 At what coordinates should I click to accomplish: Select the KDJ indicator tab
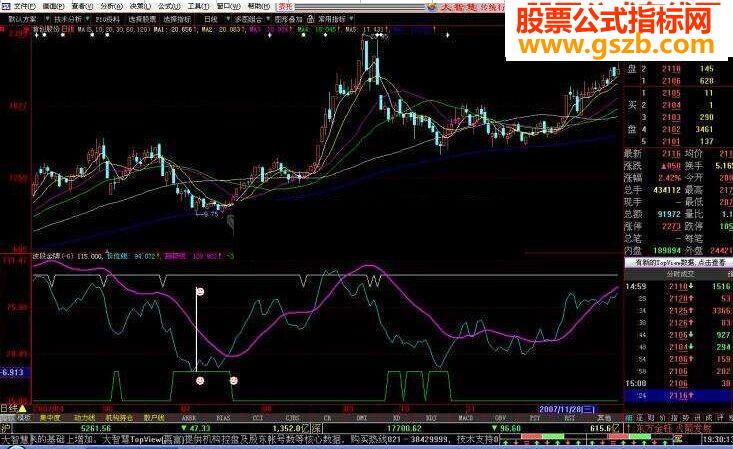pyautogui.click(x=431, y=418)
